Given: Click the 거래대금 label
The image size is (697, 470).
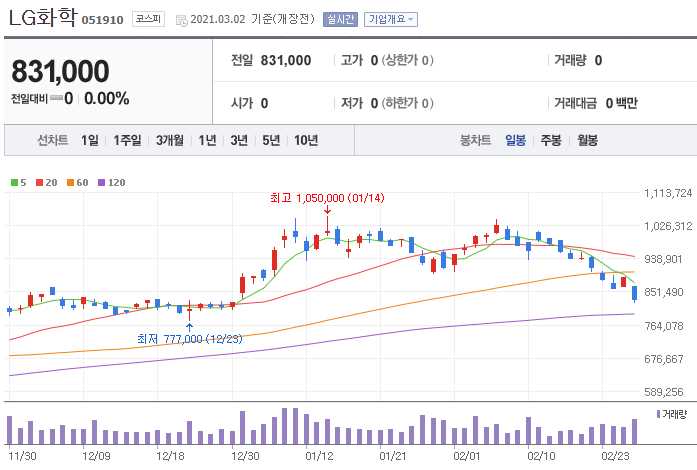Looking at the screenshot, I should click(x=576, y=103).
